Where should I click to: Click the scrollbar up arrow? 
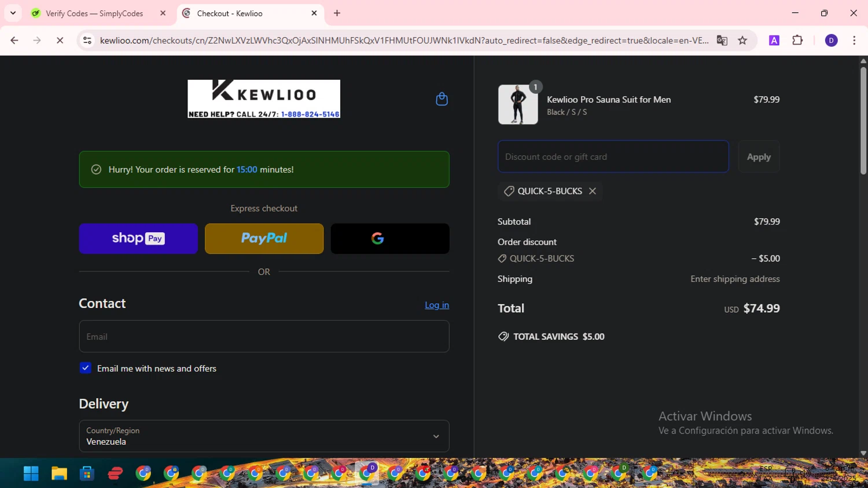(863, 60)
